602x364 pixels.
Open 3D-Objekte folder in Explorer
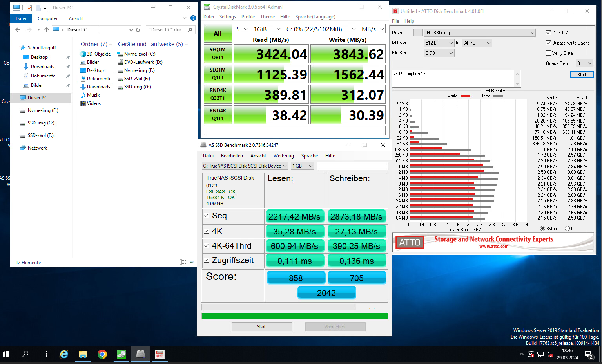point(95,54)
